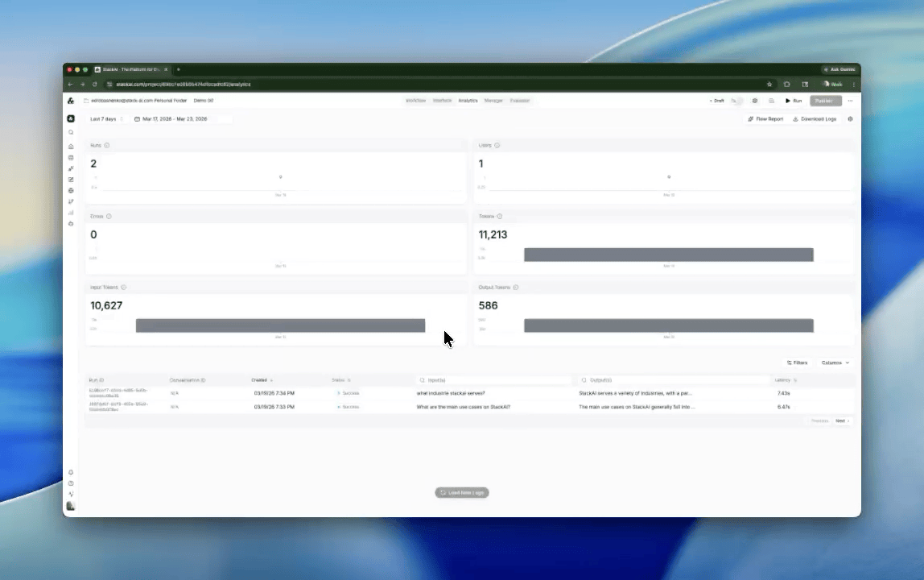924x580 pixels.
Task: Open the Last 7 days dropdown
Action: 106,119
